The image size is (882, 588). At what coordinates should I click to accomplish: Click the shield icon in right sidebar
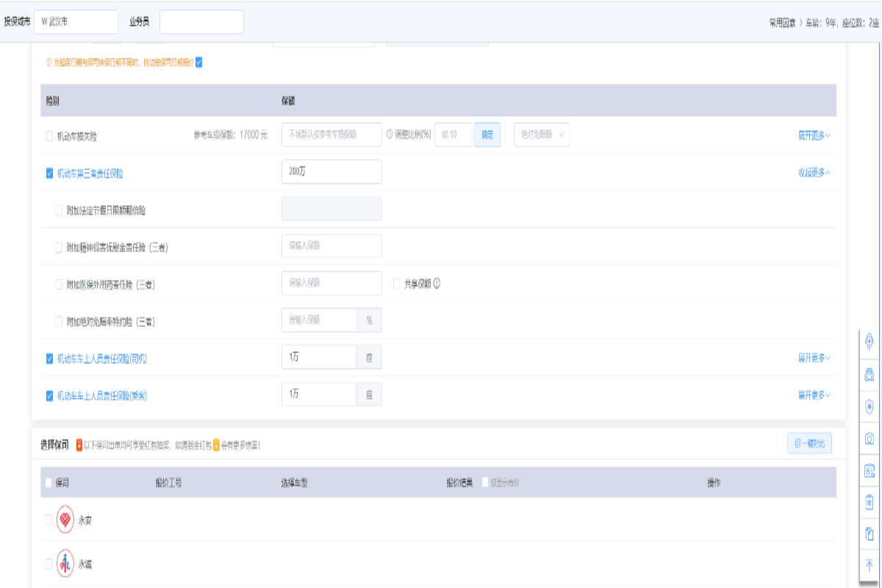(870, 406)
